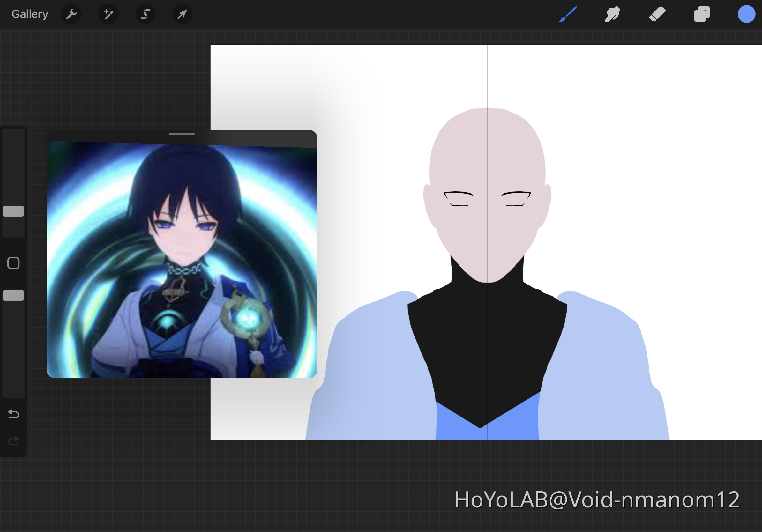Undo the last action
The width and height of the screenshot is (762, 532).
click(x=13, y=414)
